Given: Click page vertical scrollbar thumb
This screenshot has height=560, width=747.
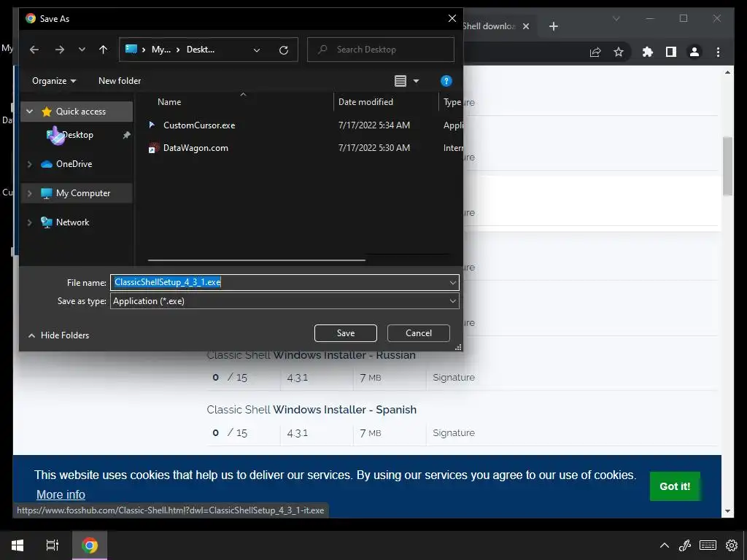Looking at the screenshot, I should coord(727,166).
